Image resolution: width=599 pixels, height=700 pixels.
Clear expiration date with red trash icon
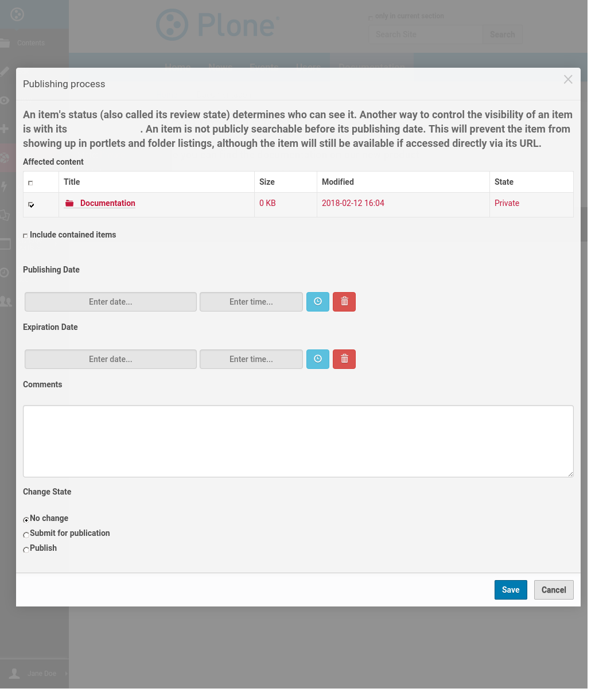(x=344, y=359)
